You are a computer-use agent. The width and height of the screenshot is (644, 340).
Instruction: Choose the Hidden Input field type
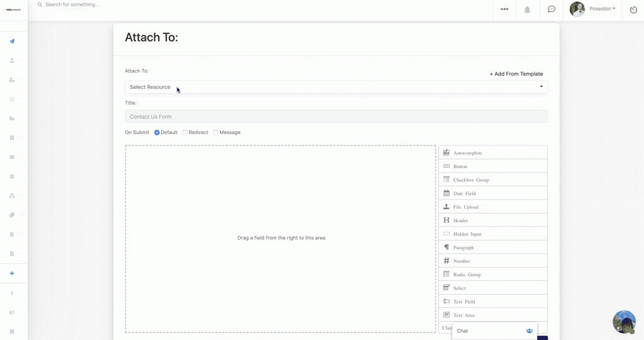click(x=493, y=234)
